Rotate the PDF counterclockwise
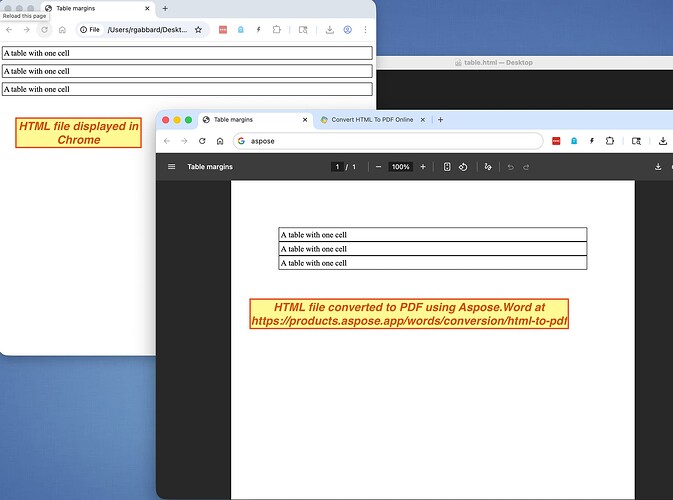The height and width of the screenshot is (500, 673). pos(463,167)
